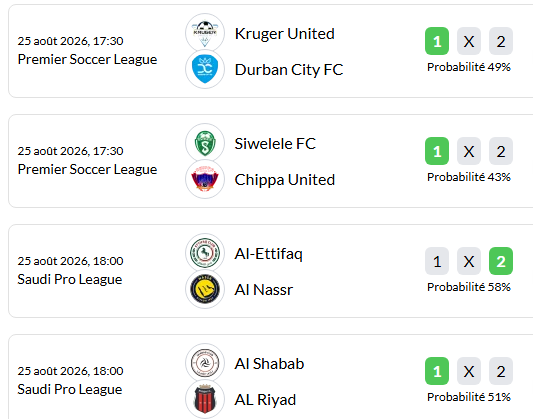Click the Kruger United team logo
This screenshot has width=533, height=419.
click(x=205, y=33)
